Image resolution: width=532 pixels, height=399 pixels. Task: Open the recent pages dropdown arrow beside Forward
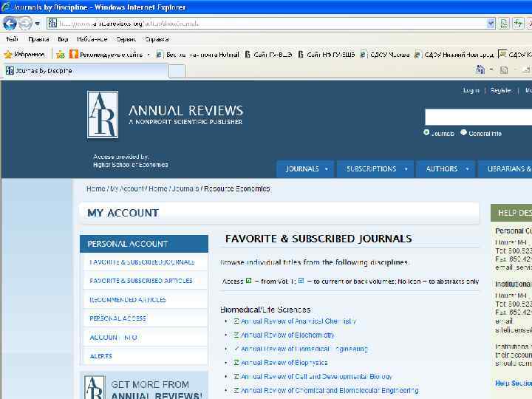38,24
